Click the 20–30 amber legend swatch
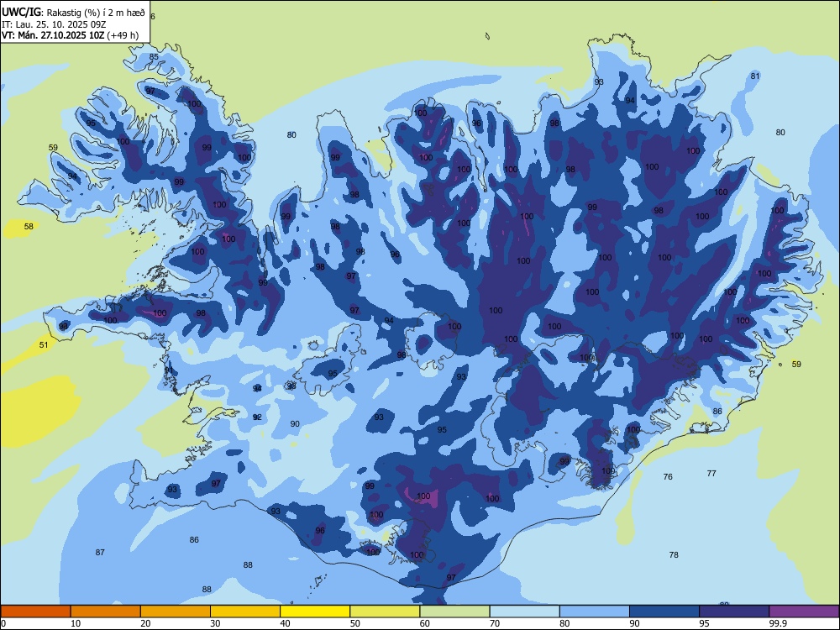Viewport: 840px width, 630px height. (x=176, y=612)
